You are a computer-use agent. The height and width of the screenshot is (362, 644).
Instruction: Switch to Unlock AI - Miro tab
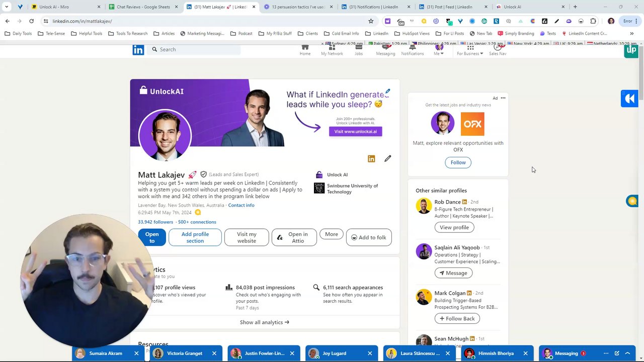64,7
